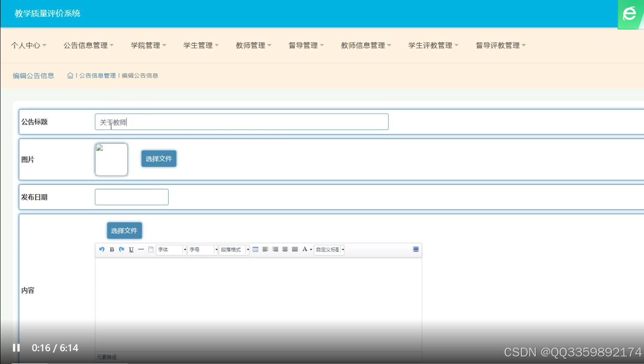Open the 自定义标题 custom heading dropdown

click(x=329, y=250)
